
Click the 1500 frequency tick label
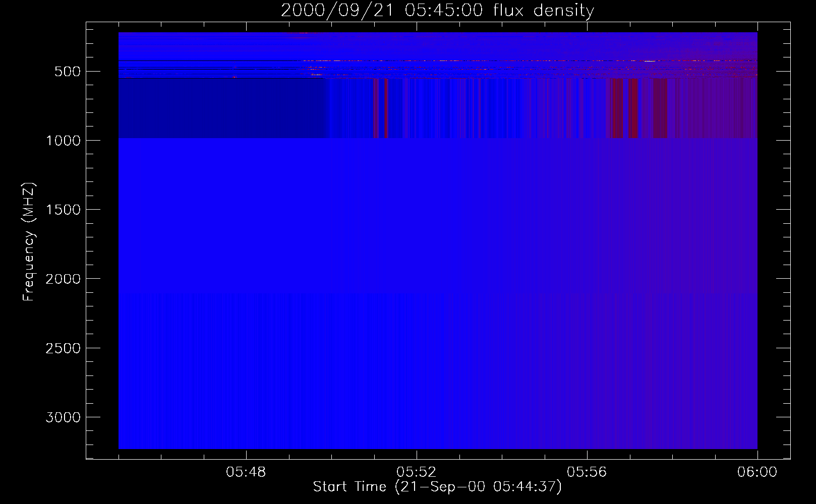point(63,210)
